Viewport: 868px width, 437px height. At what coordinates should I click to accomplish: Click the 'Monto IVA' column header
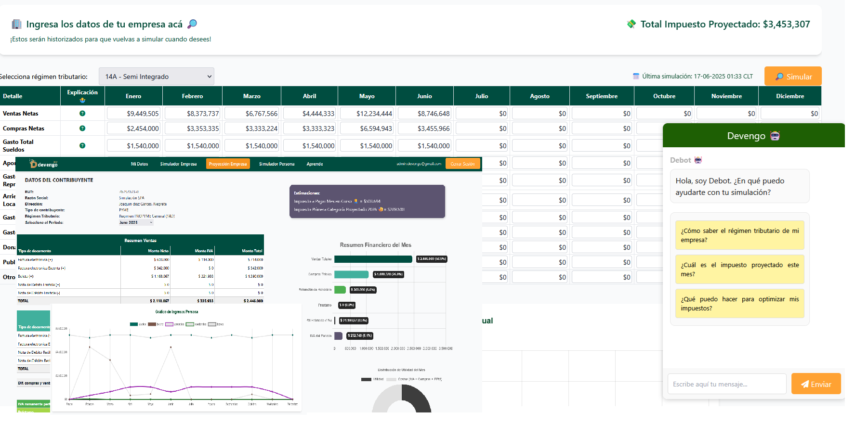click(204, 251)
